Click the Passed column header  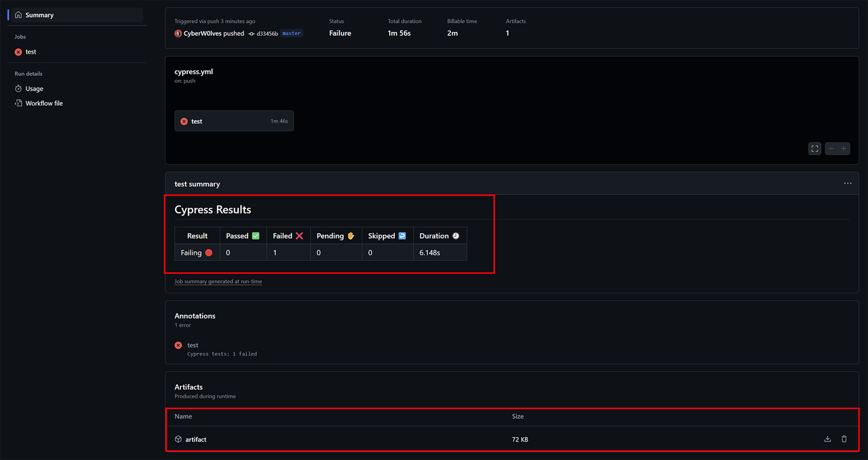243,236
